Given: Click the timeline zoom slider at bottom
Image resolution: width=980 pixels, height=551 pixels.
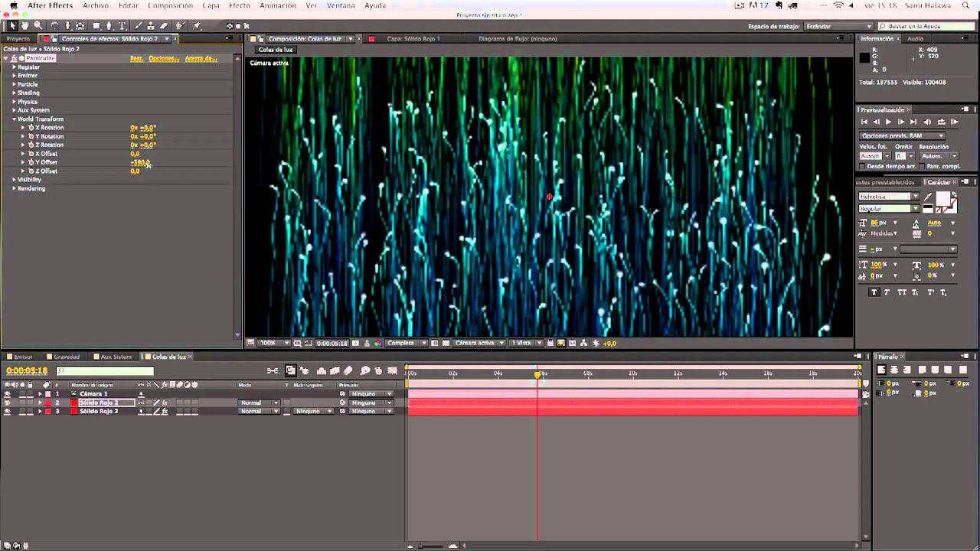Looking at the screenshot, I should (x=431, y=546).
